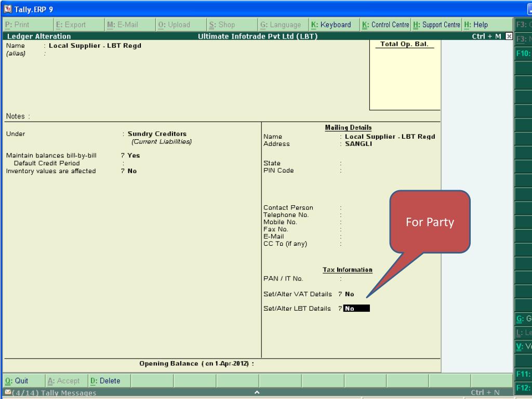Click the Q: Quit button

[24, 381]
